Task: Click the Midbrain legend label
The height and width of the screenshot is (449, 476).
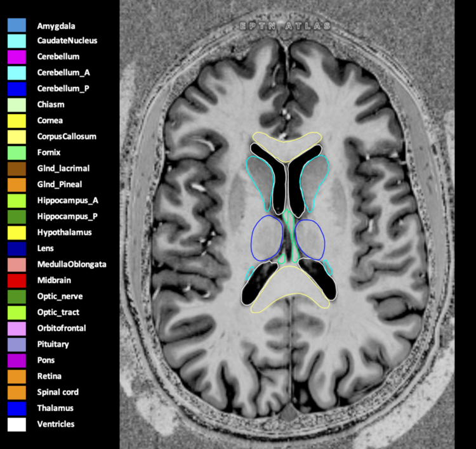Action: (x=54, y=280)
